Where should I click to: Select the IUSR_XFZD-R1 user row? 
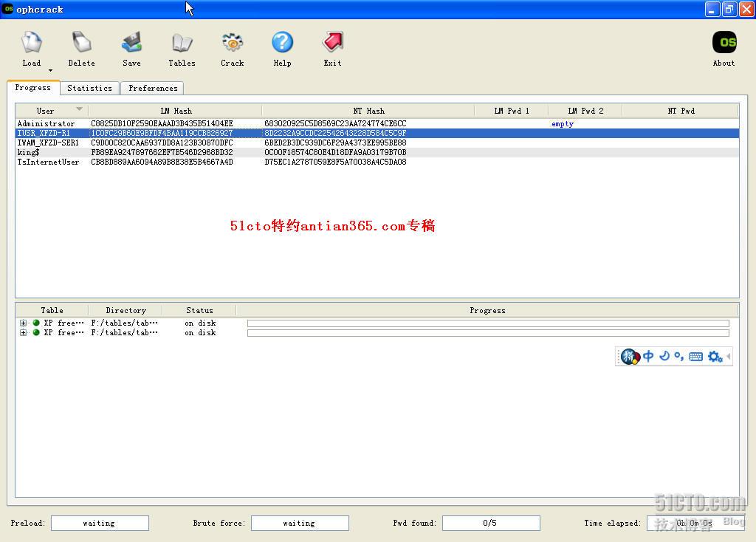pyautogui.click(x=377, y=133)
